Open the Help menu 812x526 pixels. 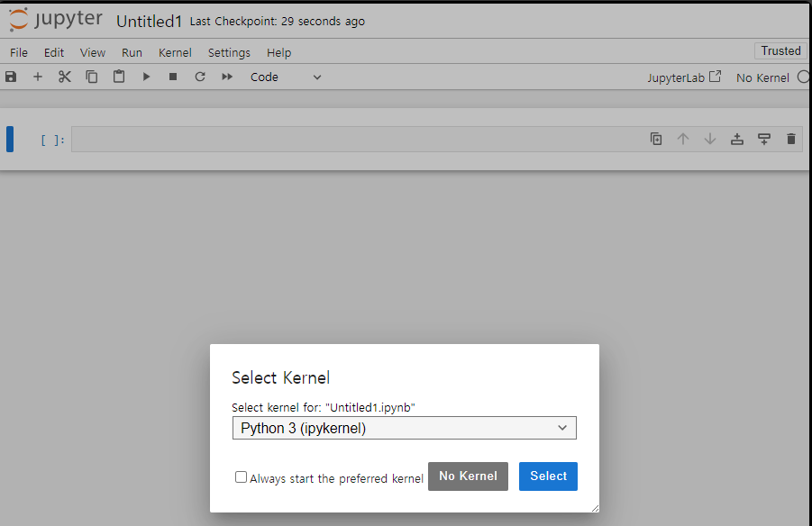pos(279,53)
